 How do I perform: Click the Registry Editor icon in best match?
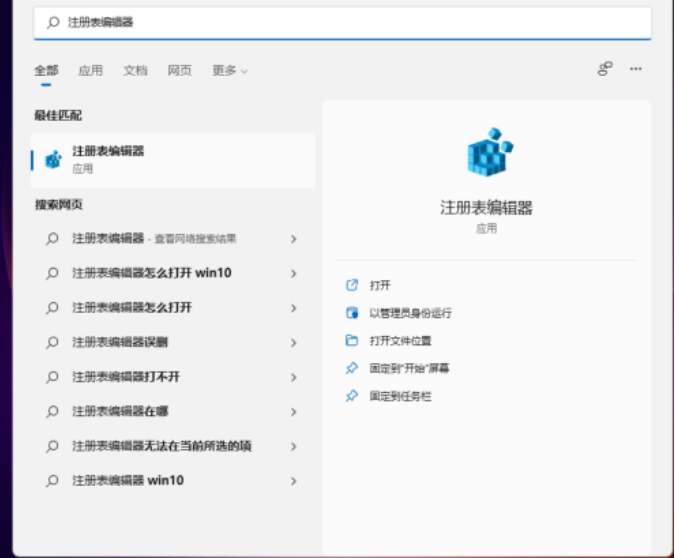pyautogui.click(x=53, y=160)
